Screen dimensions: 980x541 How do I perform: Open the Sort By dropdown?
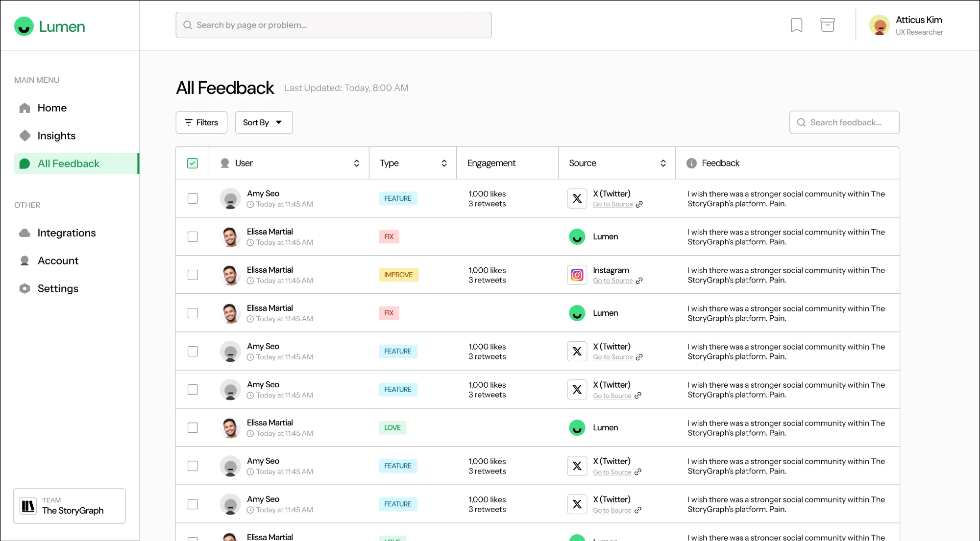(x=264, y=122)
